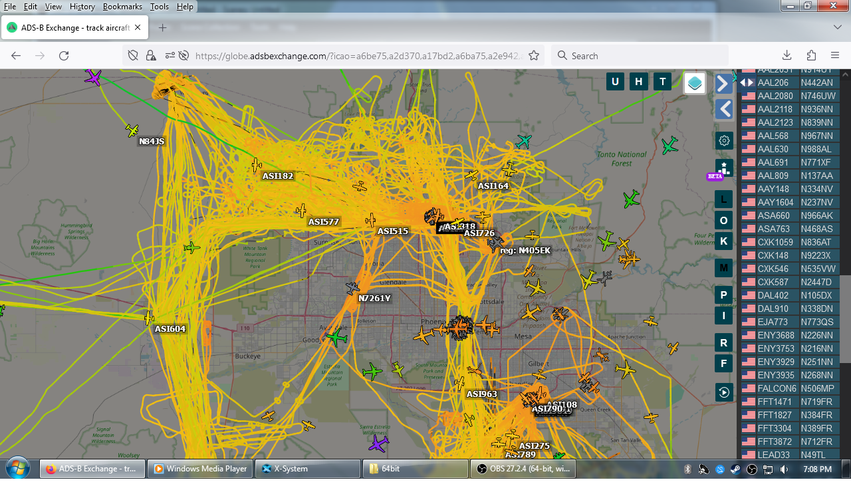
Task: Toggle the K map button
Action: coord(724,241)
